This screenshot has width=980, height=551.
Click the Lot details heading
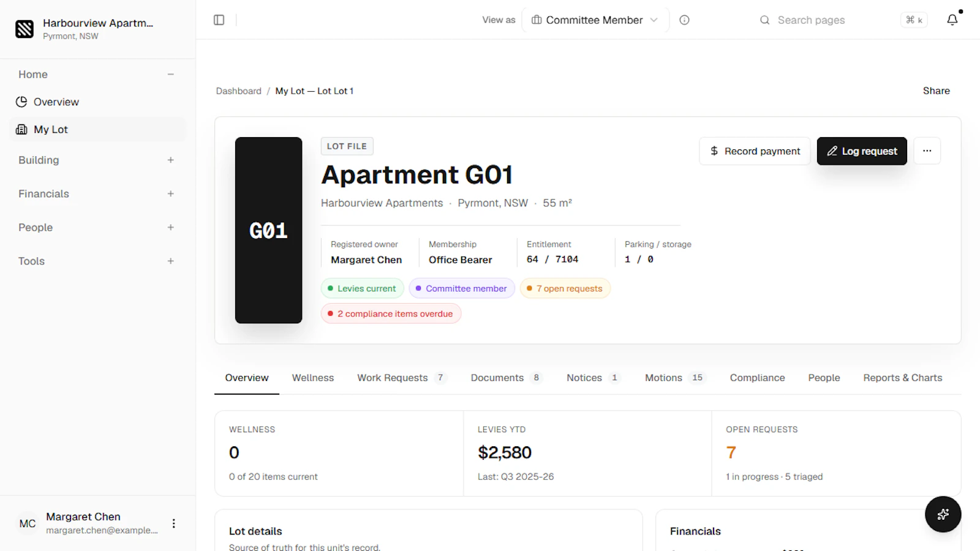(x=255, y=531)
